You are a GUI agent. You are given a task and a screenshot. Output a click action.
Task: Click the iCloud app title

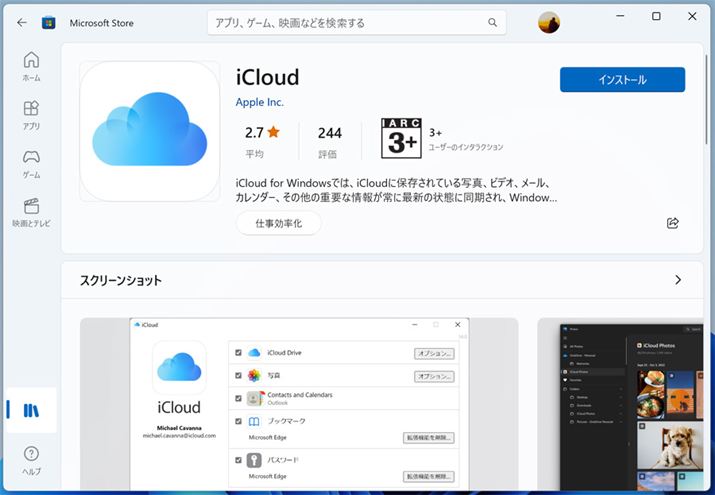tap(267, 77)
